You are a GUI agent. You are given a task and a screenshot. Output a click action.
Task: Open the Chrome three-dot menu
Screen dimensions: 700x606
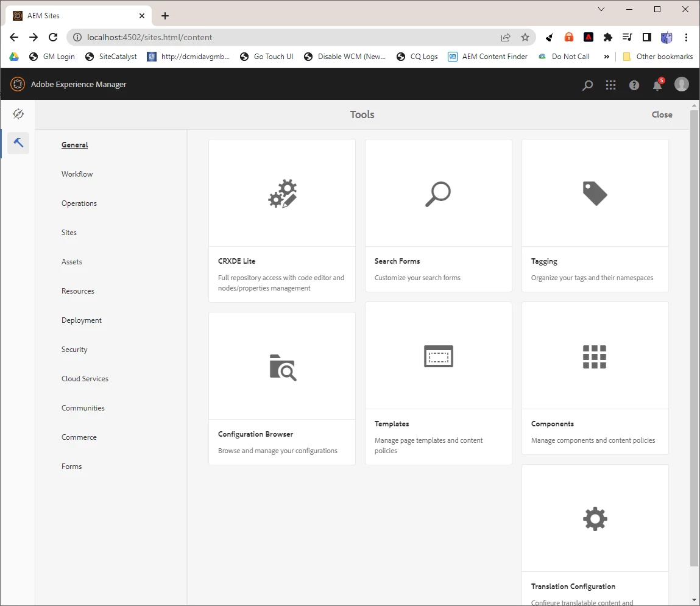click(686, 37)
